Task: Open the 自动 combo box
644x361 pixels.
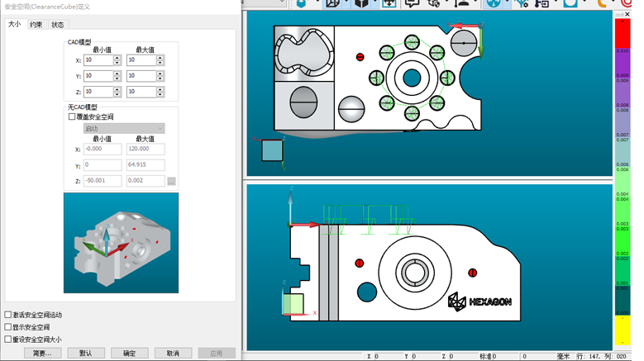Action: (123, 129)
